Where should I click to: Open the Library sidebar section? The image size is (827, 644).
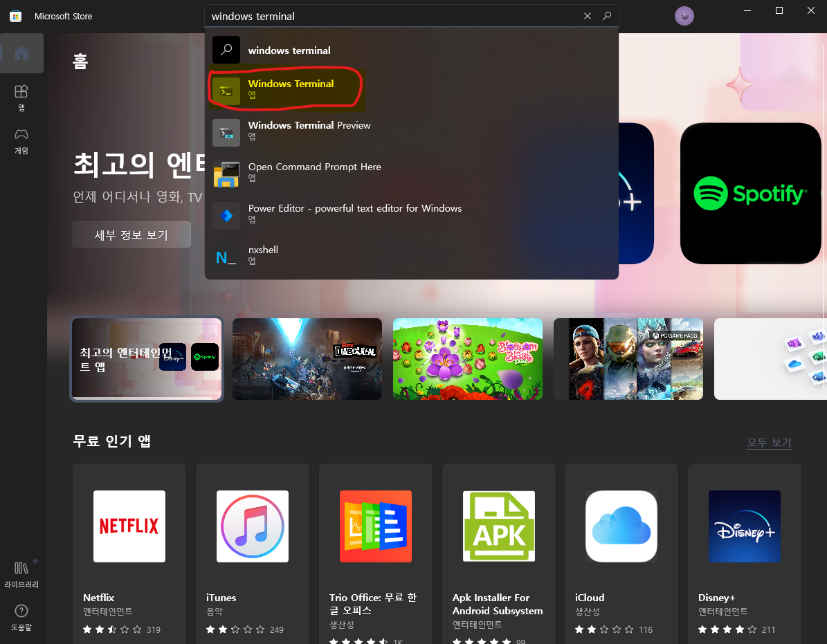(21, 574)
